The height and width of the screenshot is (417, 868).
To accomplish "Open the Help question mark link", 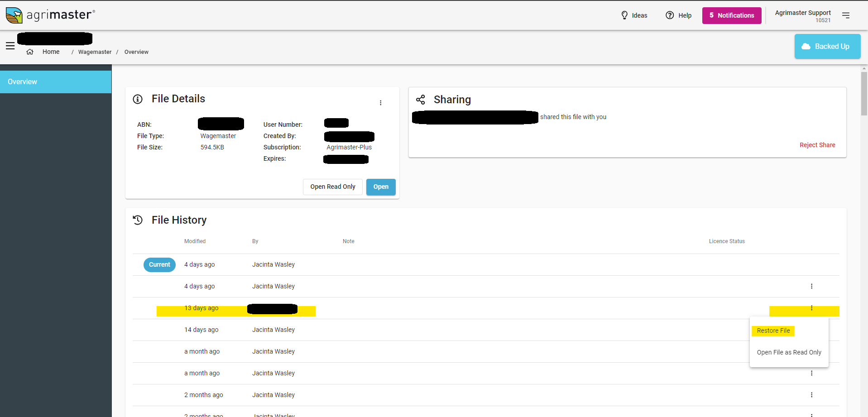I will (678, 15).
